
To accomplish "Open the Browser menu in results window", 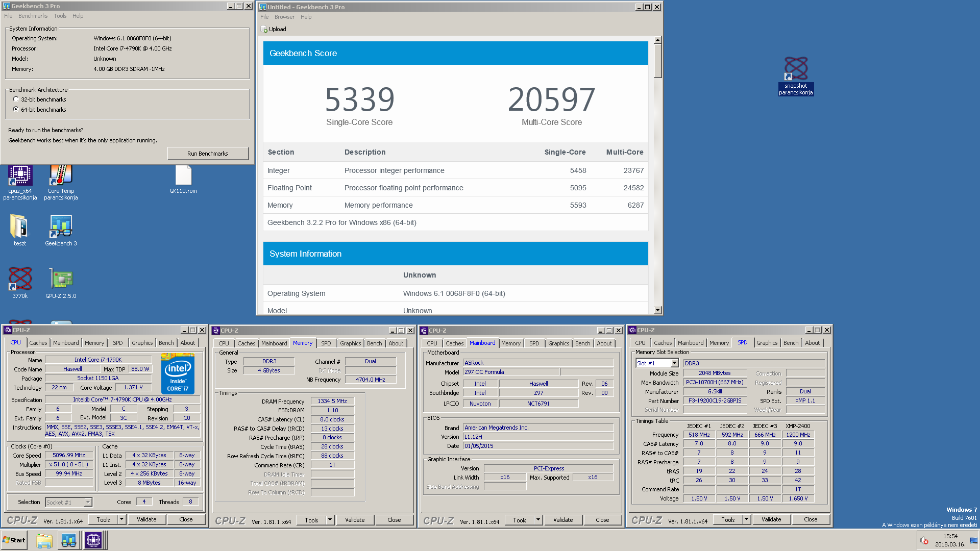I will [x=284, y=17].
